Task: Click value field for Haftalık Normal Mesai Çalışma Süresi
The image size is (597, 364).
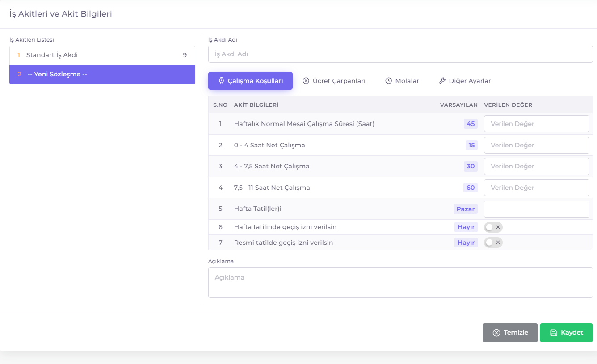Action: 537,124
